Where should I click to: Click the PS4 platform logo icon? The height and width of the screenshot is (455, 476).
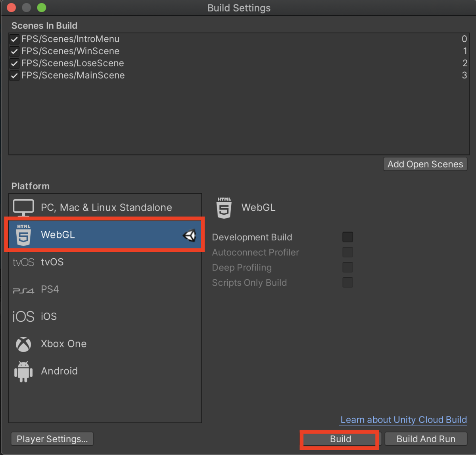point(23,291)
